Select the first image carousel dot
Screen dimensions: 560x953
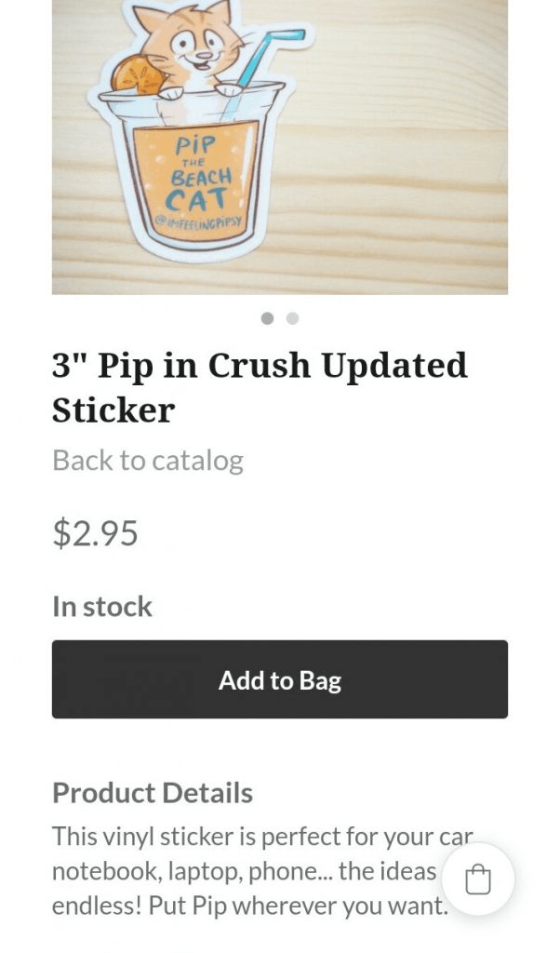click(267, 318)
